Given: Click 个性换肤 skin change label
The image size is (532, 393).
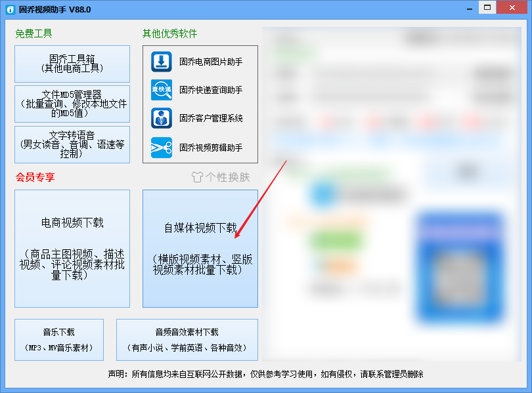Looking at the screenshot, I should [x=228, y=177].
